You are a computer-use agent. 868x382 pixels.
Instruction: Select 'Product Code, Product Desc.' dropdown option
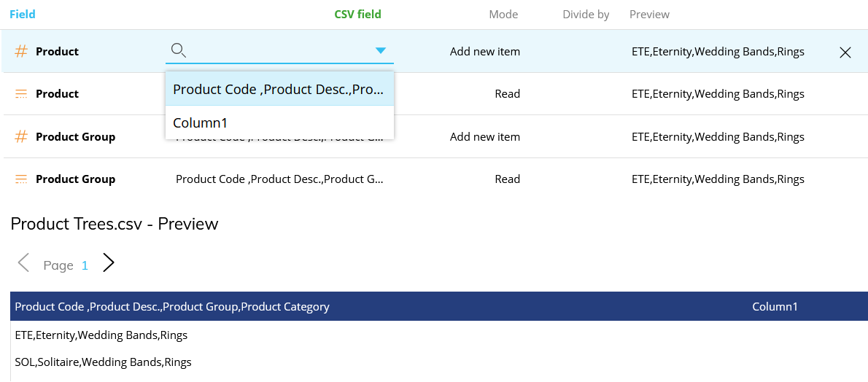coord(279,90)
